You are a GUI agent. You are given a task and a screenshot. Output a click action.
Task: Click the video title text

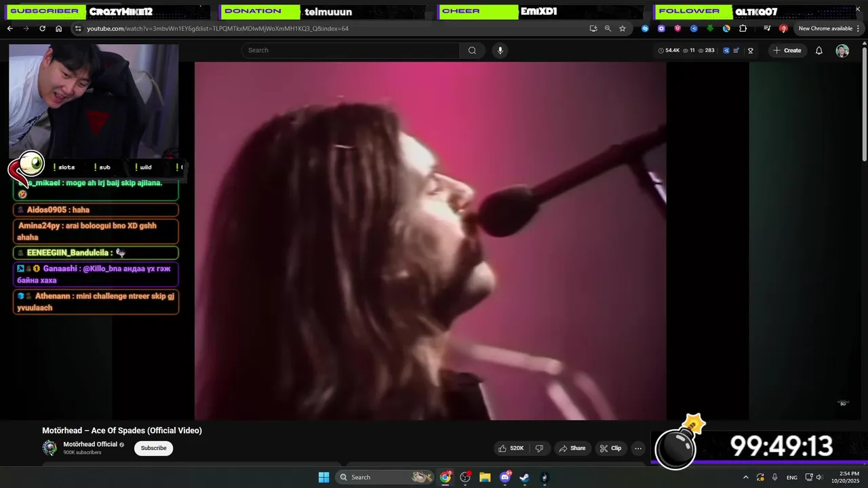point(122,430)
